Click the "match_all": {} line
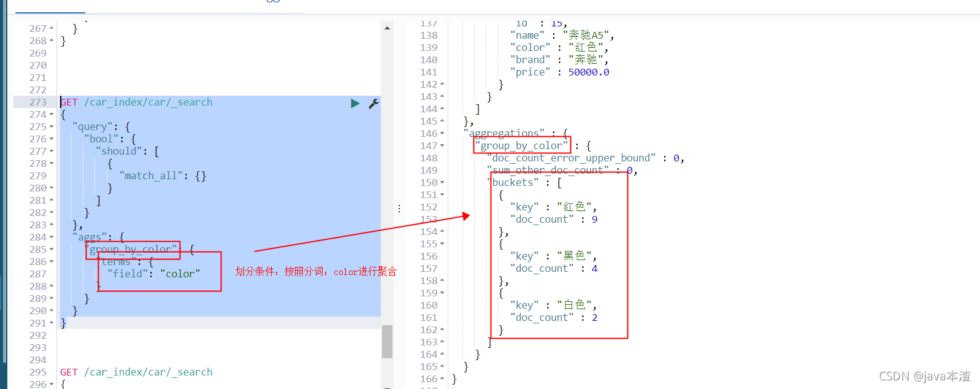Image resolution: width=980 pixels, height=389 pixels. [x=163, y=176]
